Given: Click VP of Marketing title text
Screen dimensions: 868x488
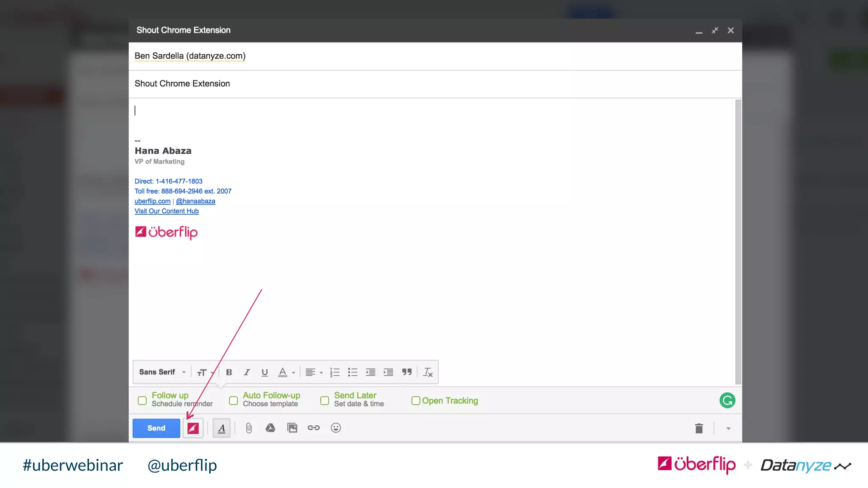Looking at the screenshot, I should pyautogui.click(x=159, y=162).
